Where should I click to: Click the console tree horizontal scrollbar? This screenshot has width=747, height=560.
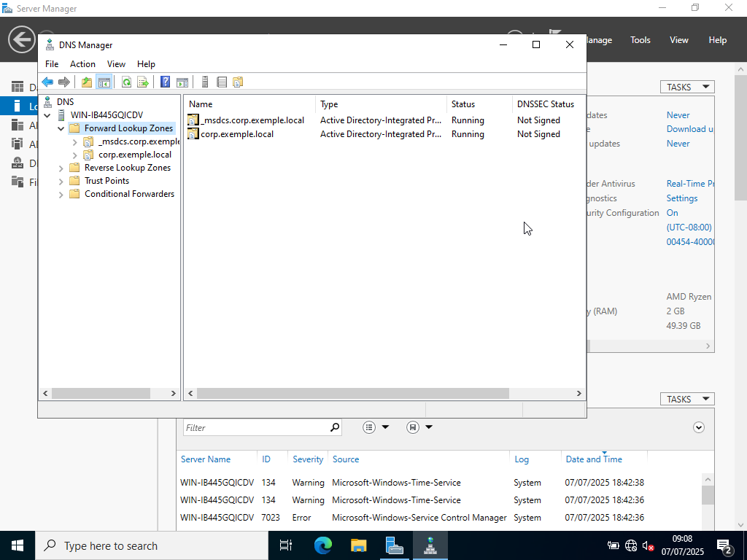click(101, 393)
